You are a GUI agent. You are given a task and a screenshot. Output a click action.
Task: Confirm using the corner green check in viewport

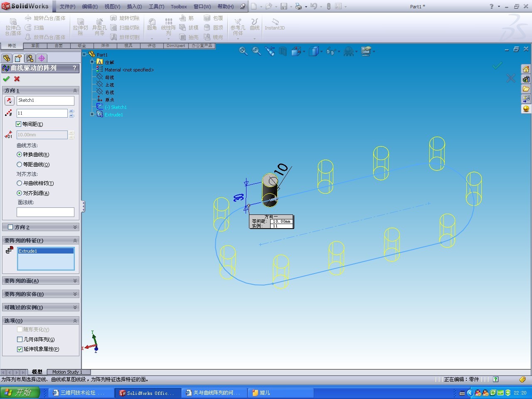498,65
